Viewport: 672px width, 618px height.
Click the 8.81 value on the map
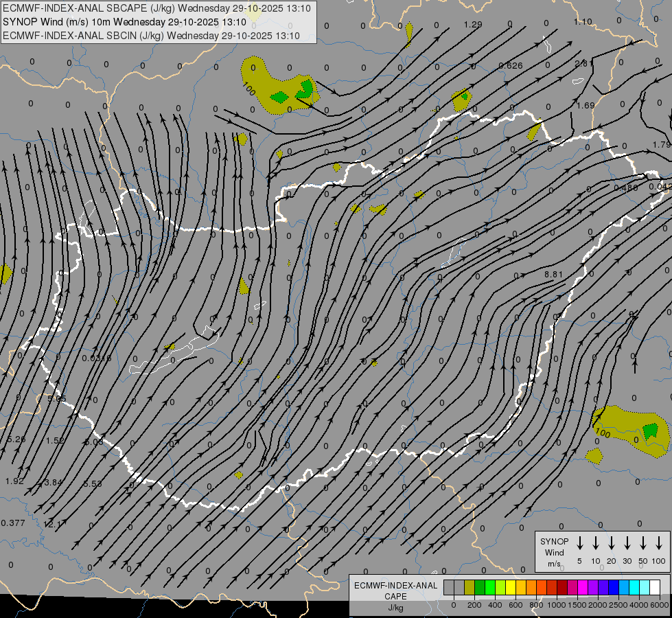[553, 275]
